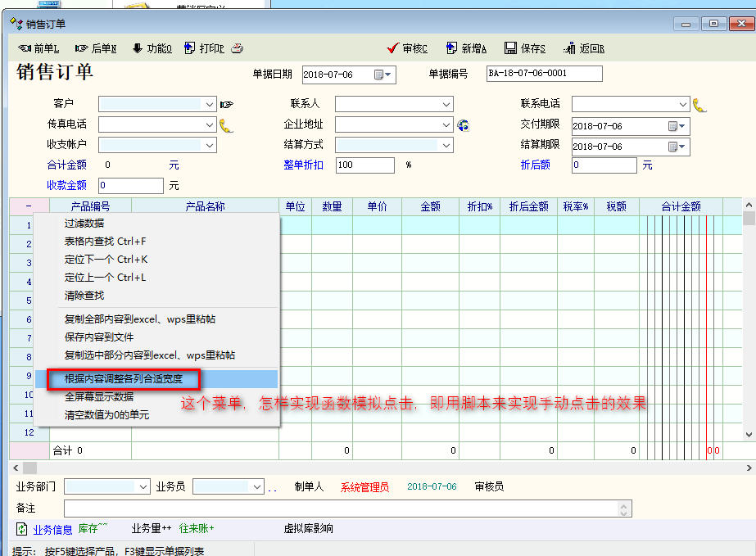Screen dimensions: 756x556
Task: Expand the 联系人 dropdown
Action: (x=446, y=105)
